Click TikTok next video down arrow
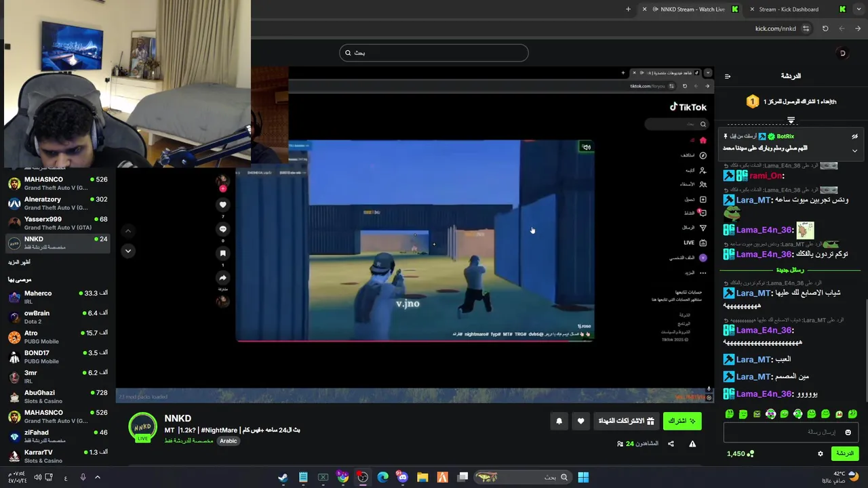Image resolution: width=868 pixels, height=488 pixels. [127, 251]
